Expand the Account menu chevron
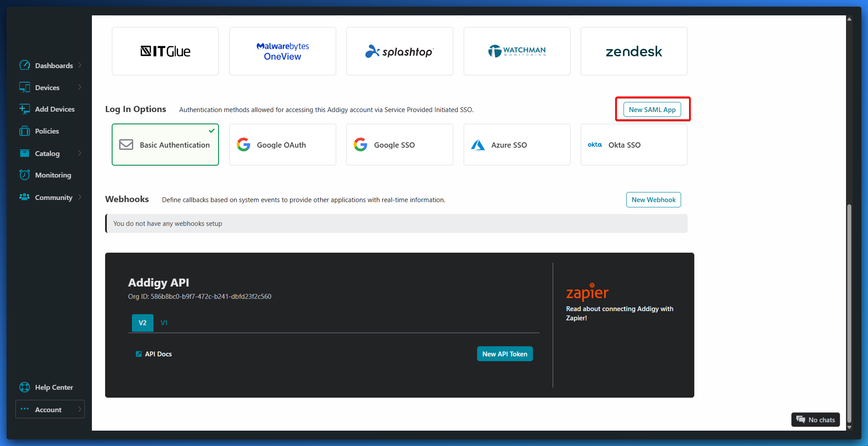This screenshot has width=868, height=446. click(x=80, y=409)
